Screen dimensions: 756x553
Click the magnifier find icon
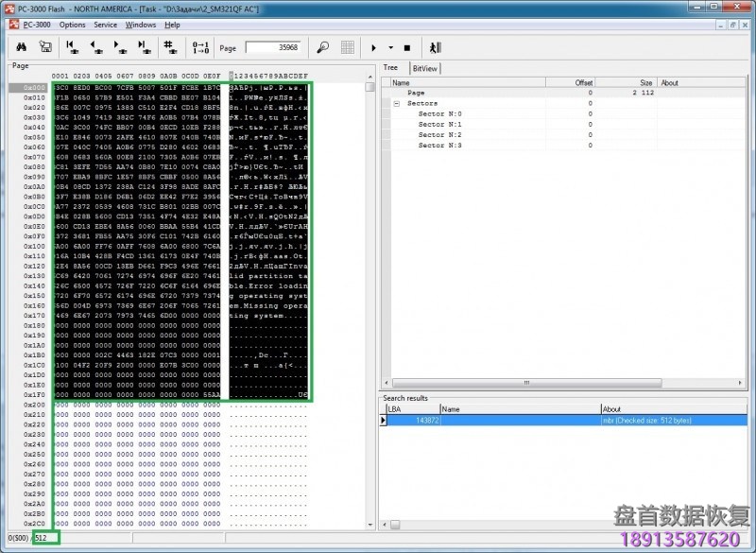[322, 47]
